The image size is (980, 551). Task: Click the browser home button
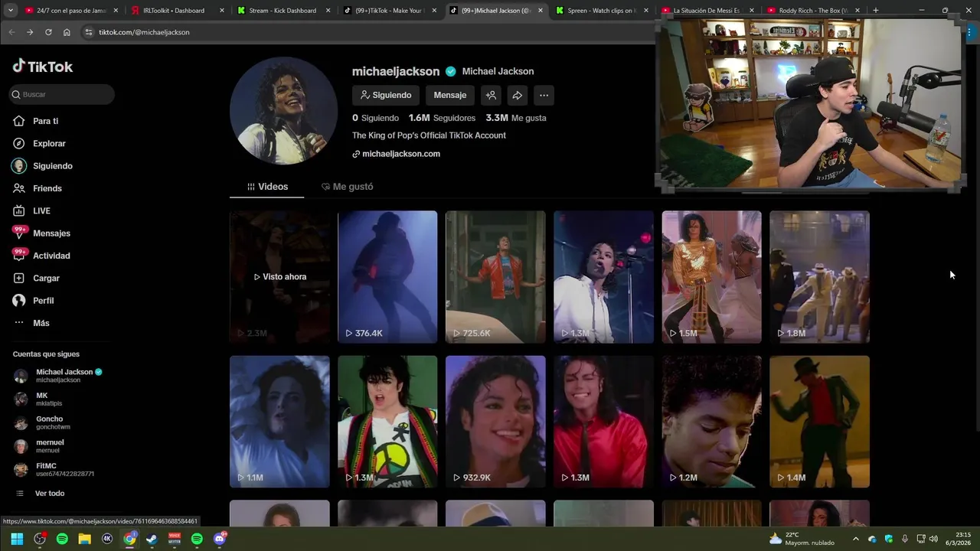point(67,32)
